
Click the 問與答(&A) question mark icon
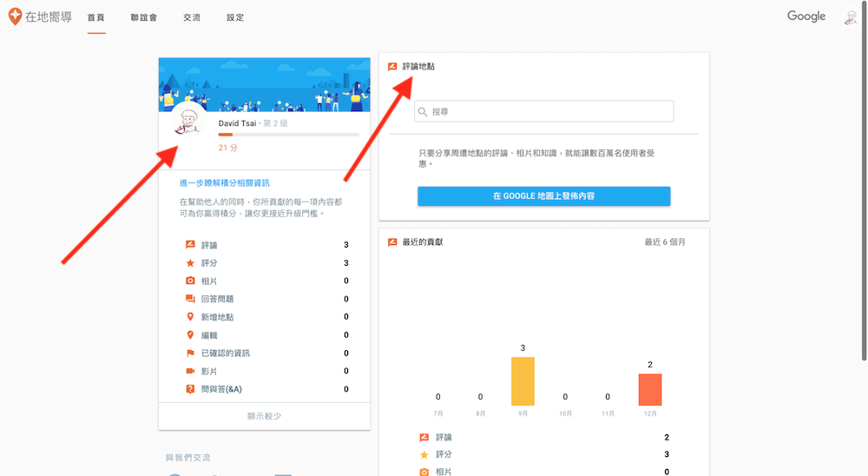(x=190, y=389)
